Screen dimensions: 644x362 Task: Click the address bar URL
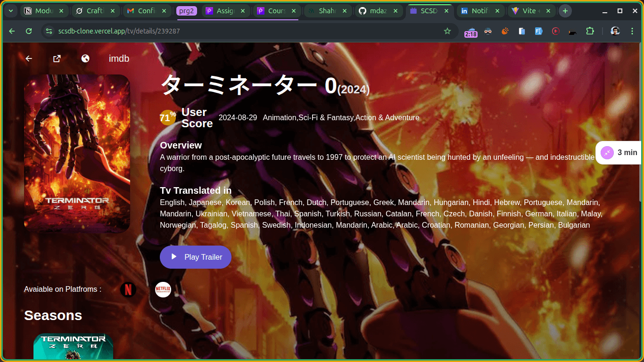pyautogui.click(x=119, y=31)
